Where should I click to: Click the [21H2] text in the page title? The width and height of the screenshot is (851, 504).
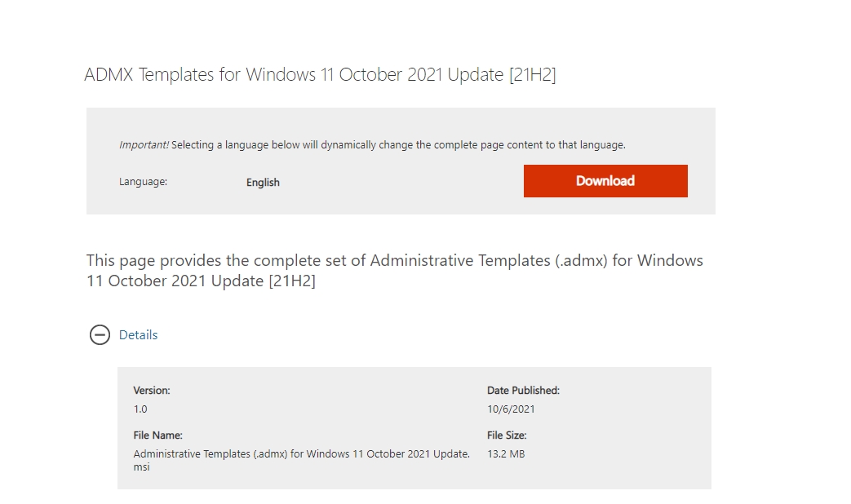point(533,74)
